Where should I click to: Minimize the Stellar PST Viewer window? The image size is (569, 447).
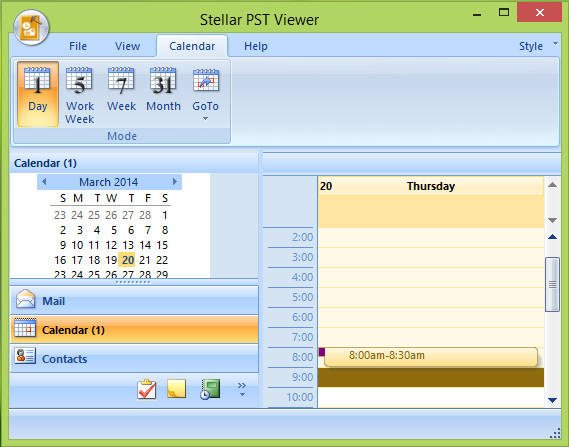pyautogui.click(x=478, y=14)
